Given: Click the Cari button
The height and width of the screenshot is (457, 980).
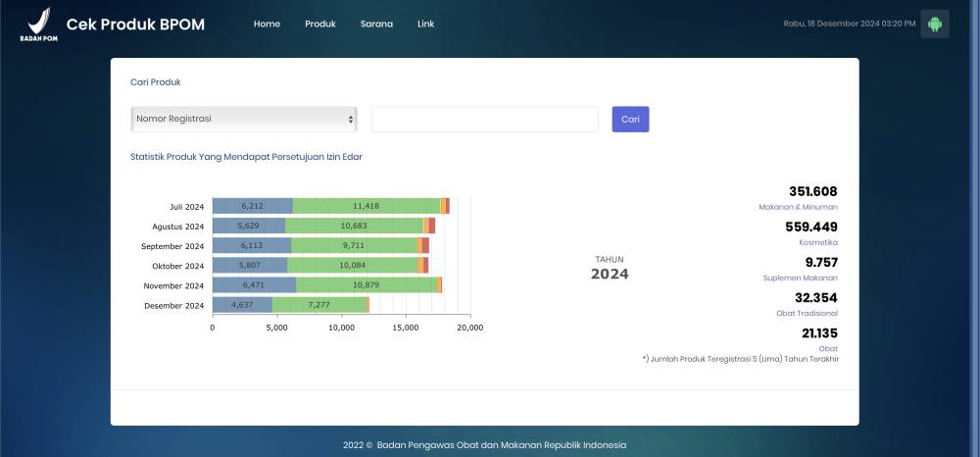Looking at the screenshot, I should (630, 119).
